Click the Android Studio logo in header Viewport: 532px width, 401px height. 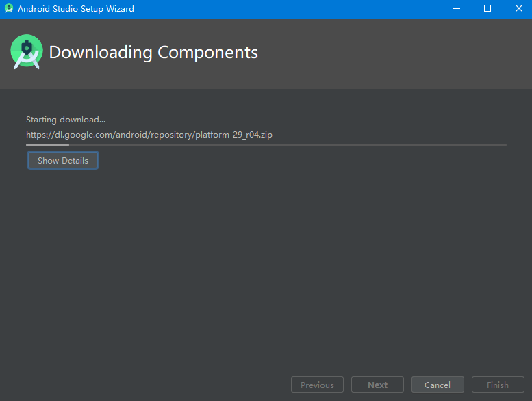27,52
